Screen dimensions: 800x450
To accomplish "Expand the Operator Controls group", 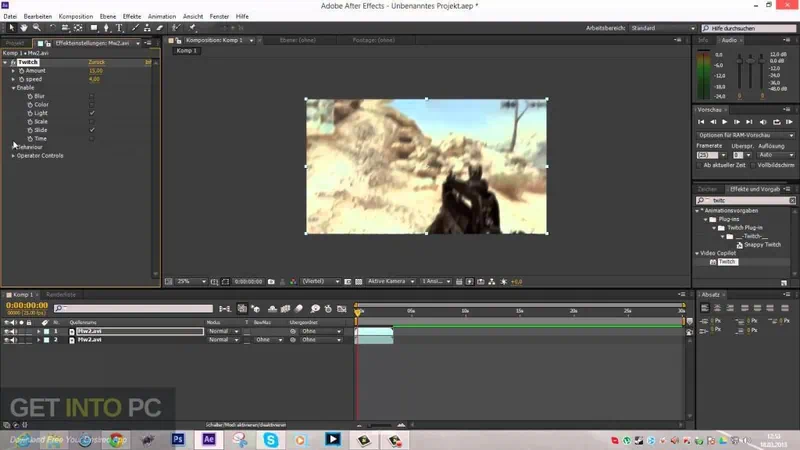I will pos(13,156).
